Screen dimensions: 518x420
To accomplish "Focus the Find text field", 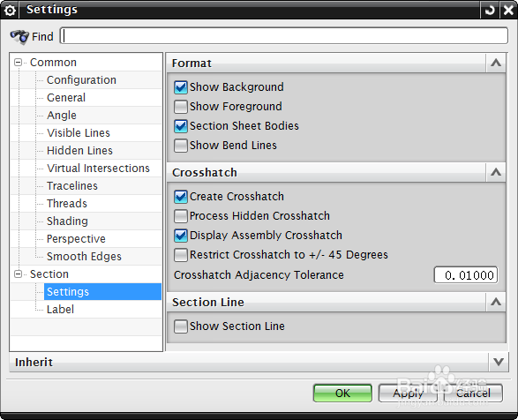I will pyautogui.click(x=284, y=35).
